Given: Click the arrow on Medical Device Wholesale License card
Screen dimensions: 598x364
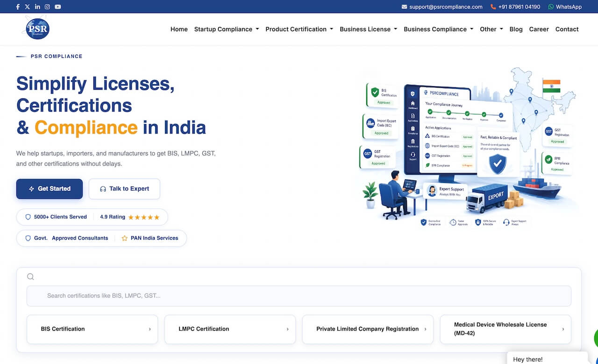Looking at the screenshot, I should [563, 329].
